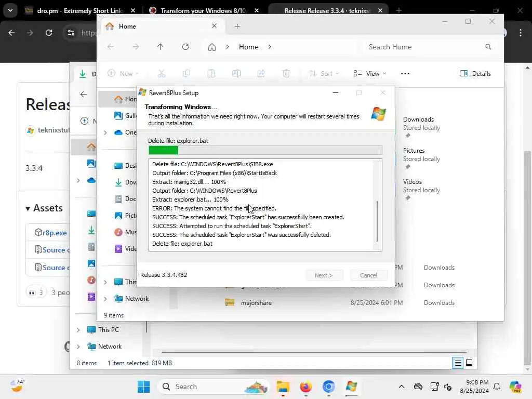Screen dimensions: 532x399
Task: Open Revert8Plus Setup from the taskbar
Action: (x=352, y=387)
